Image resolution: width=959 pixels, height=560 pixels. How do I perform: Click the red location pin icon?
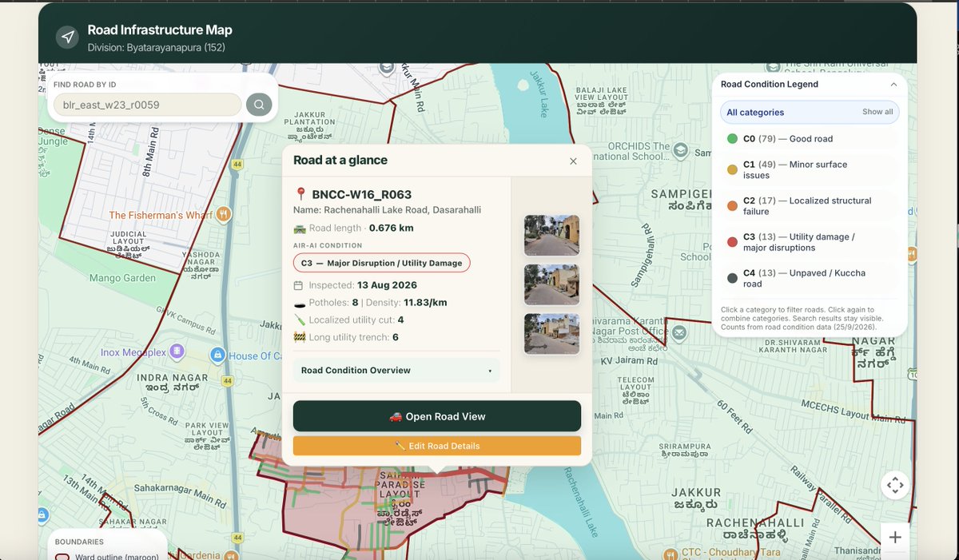tap(300, 194)
